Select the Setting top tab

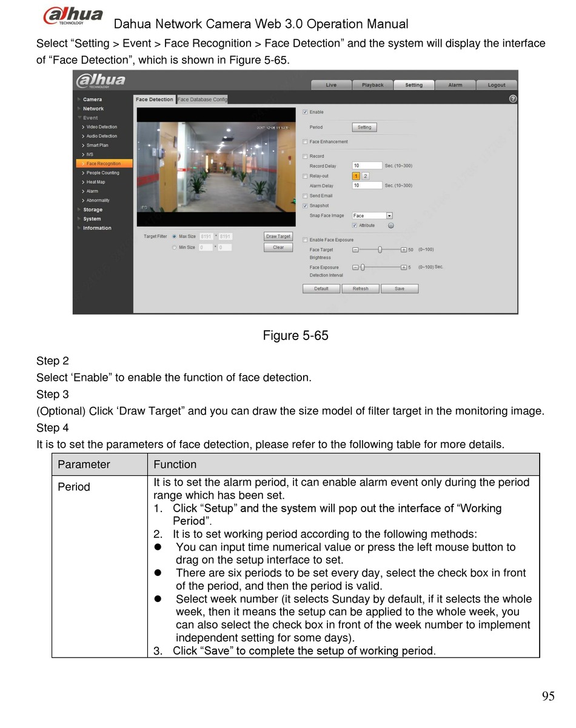[x=414, y=85]
